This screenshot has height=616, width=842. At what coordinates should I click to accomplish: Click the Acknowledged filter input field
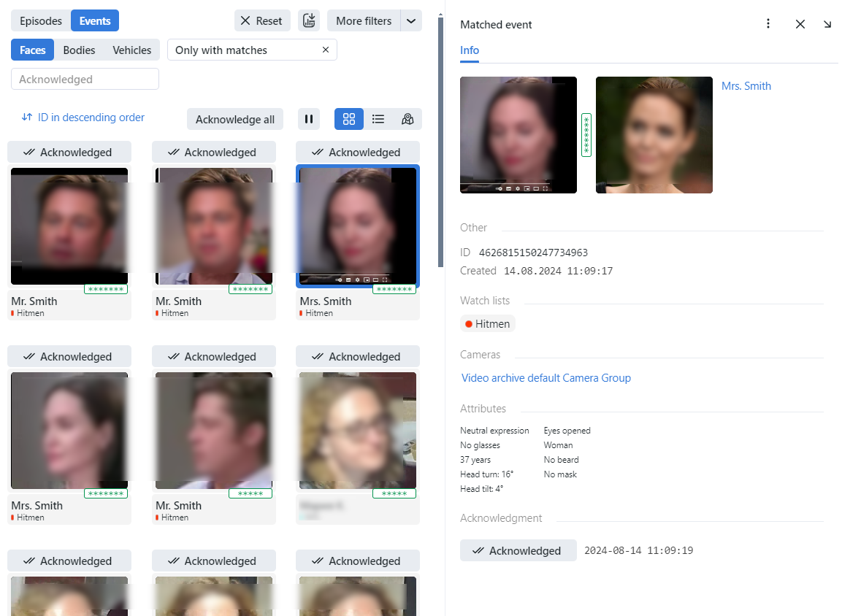(x=85, y=79)
